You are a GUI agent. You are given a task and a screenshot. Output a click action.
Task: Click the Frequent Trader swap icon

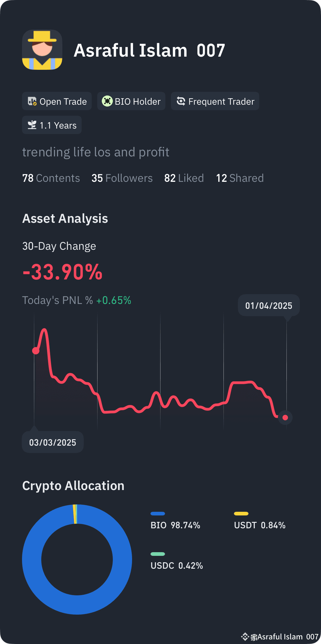coord(181,101)
